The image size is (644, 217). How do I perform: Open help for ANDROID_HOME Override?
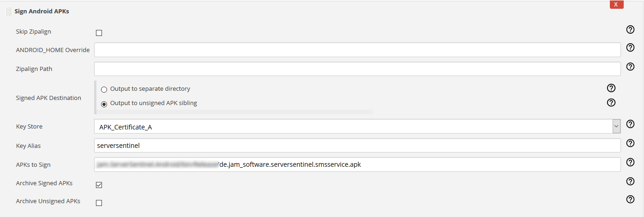[x=630, y=47]
